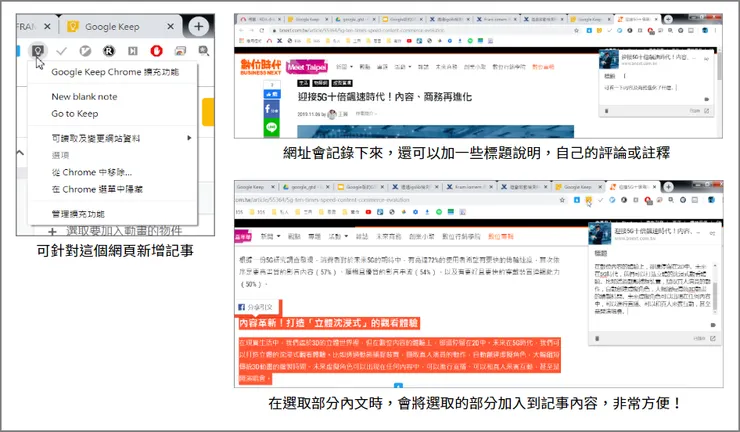This screenshot has width=740, height=432.
Task: Click the open-in-Keep icon in the lower Keep popup
Action: [x=713, y=338]
